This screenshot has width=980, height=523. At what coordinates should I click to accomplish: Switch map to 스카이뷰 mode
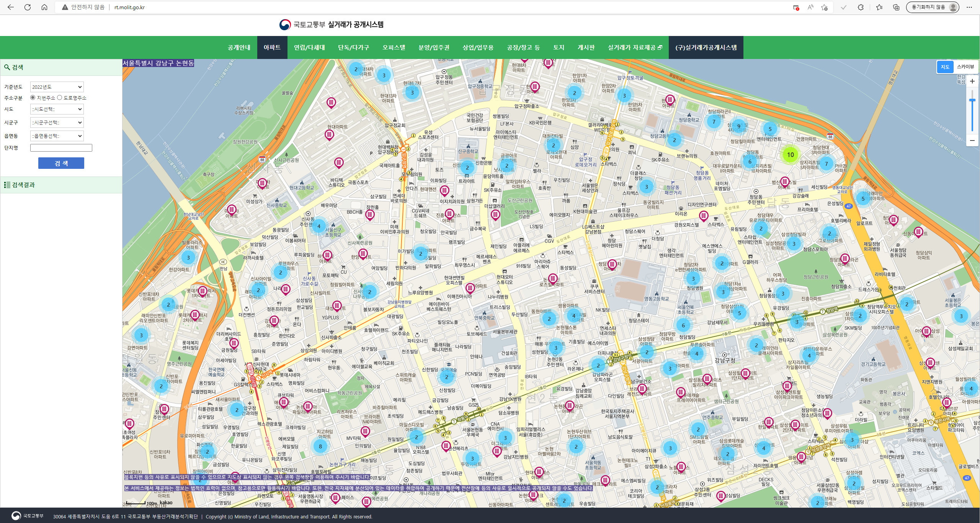pos(965,67)
